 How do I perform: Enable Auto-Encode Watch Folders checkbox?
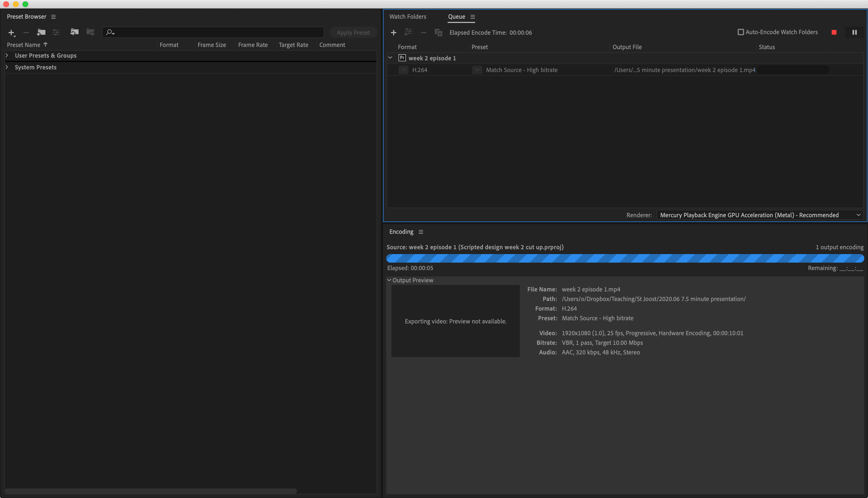click(x=741, y=32)
